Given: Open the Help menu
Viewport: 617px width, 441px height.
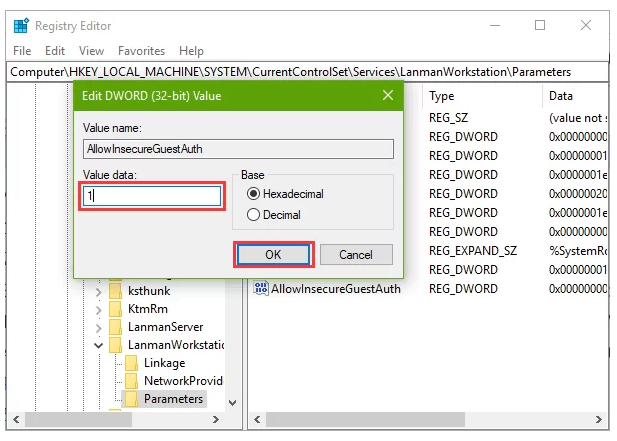Looking at the screenshot, I should [191, 51].
